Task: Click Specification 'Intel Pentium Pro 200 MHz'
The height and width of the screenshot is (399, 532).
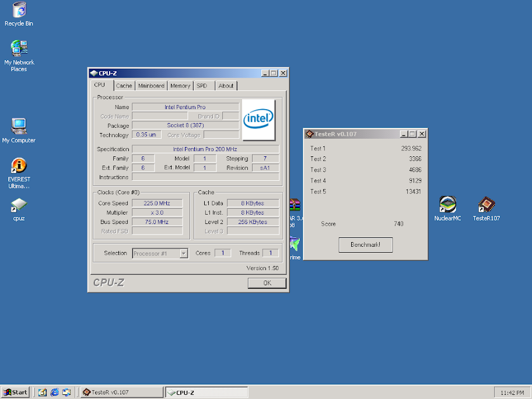Action: click(205, 149)
